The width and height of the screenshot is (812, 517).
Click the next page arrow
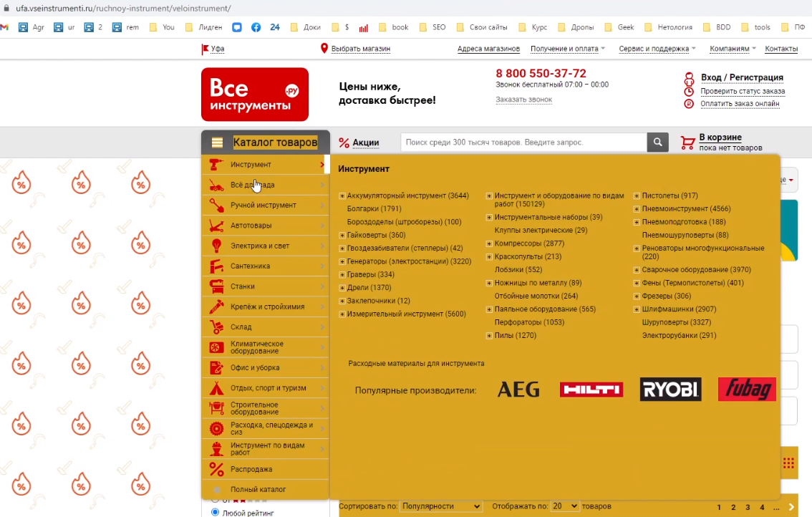(791, 507)
